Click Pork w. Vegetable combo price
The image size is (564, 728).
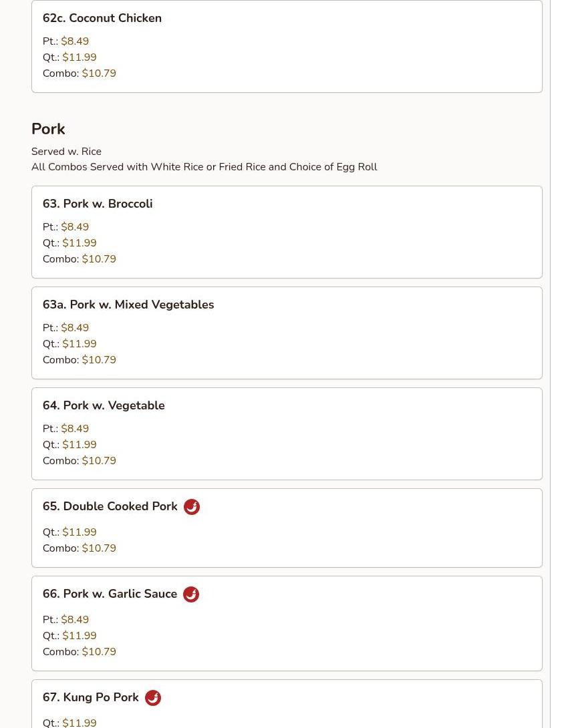pyautogui.click(x=99, y=461)
